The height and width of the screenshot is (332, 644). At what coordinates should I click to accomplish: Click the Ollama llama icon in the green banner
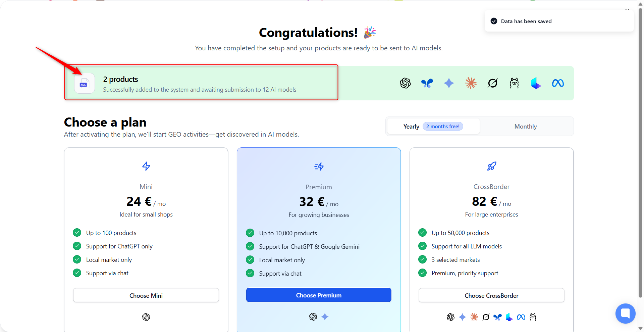click(x=514, y=83)
